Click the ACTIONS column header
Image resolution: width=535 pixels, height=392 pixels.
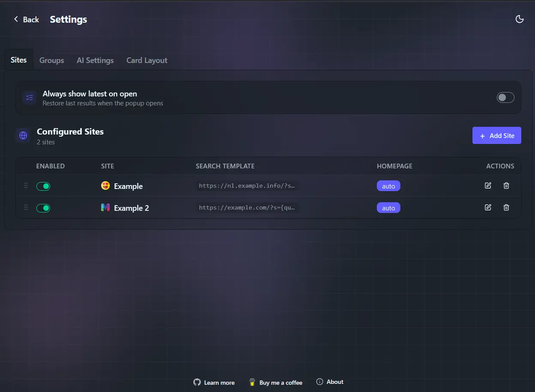[500, 166]
